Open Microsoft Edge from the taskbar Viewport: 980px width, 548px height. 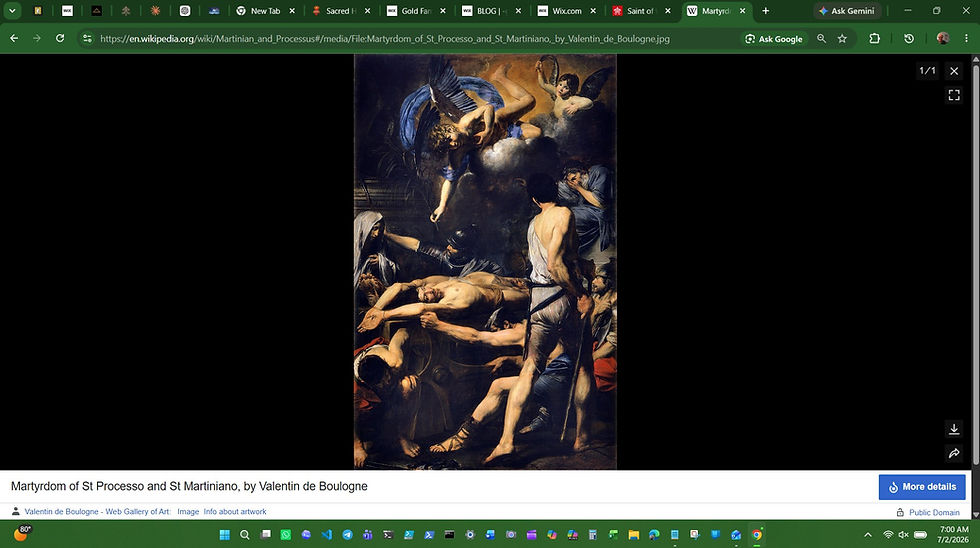(x=654, y=534)
